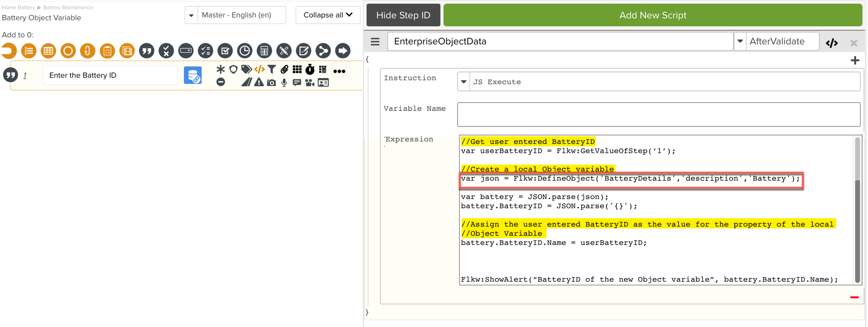868x327 pixels.
Task: Add a table step from toolbar
Action: tap(48, 51)
